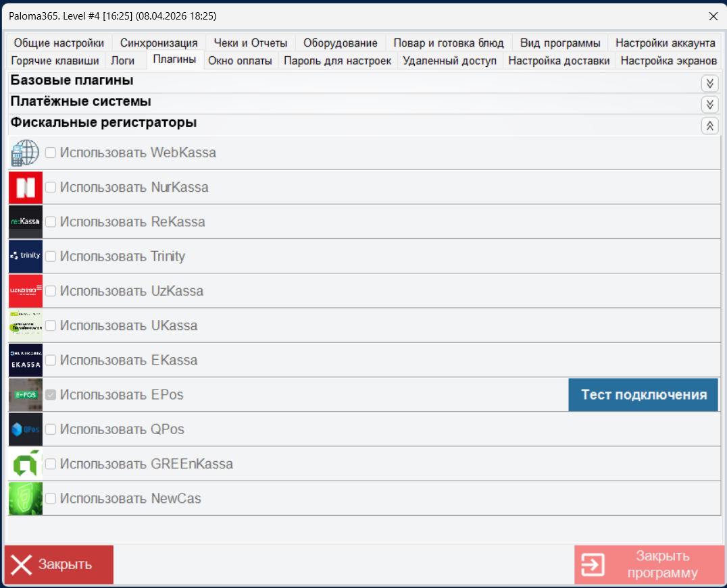This screenshot has width=727, height=588.
Task: Expand the Базовые плагины section
Action: 709,84
